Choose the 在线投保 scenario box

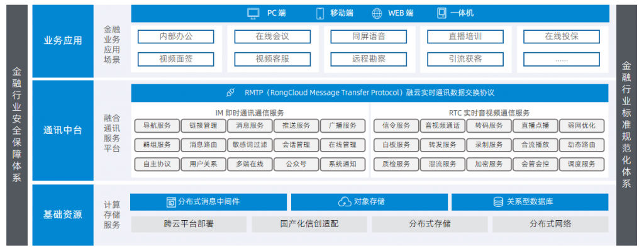coord(562,36)
